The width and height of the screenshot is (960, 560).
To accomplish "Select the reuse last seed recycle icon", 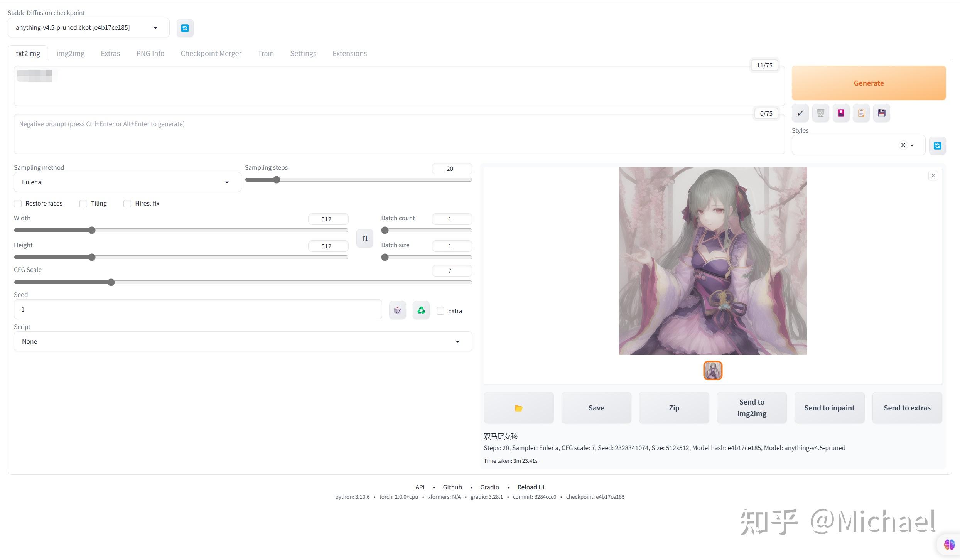I will [x=421, y=310].
